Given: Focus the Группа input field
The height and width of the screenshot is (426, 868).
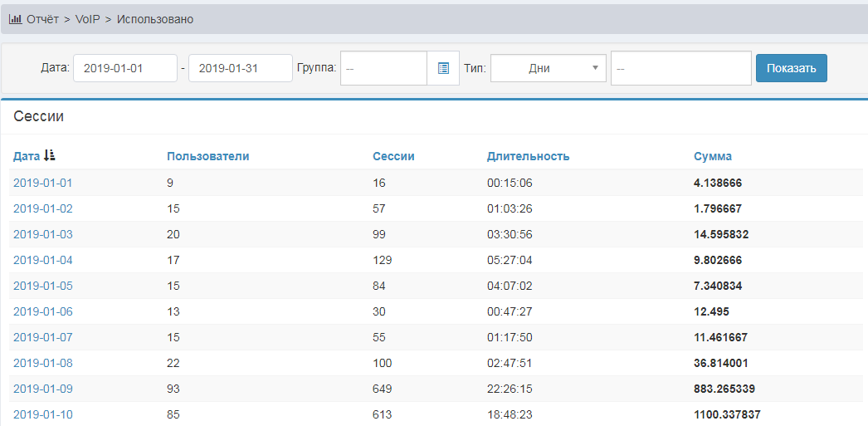Looking at the screenshot, I should coord(383,68).
